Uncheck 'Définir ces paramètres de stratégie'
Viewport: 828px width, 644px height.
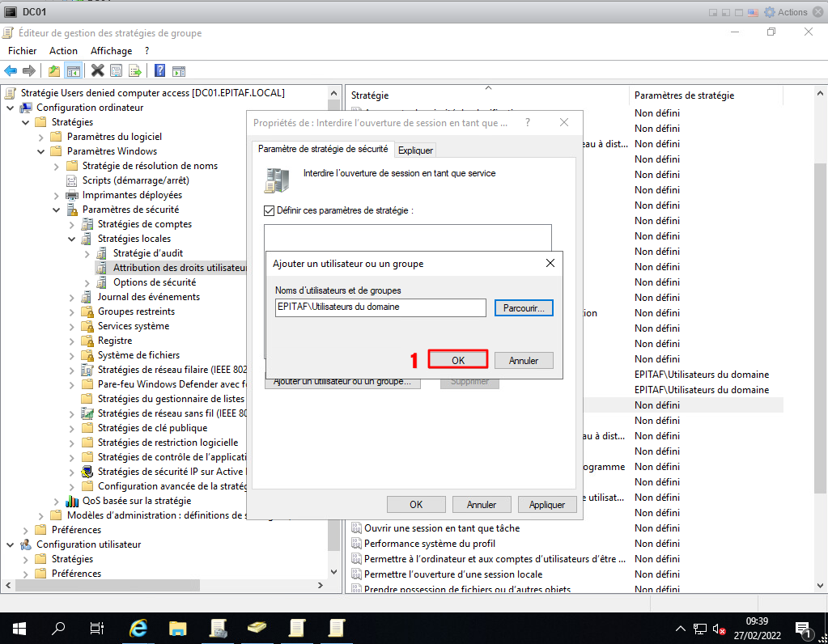(270, 210)
